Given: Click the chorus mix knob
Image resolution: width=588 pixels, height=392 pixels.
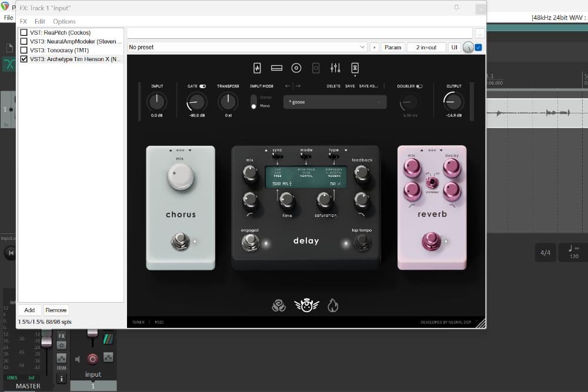Looking at the screenshot, I should (180, 177).
